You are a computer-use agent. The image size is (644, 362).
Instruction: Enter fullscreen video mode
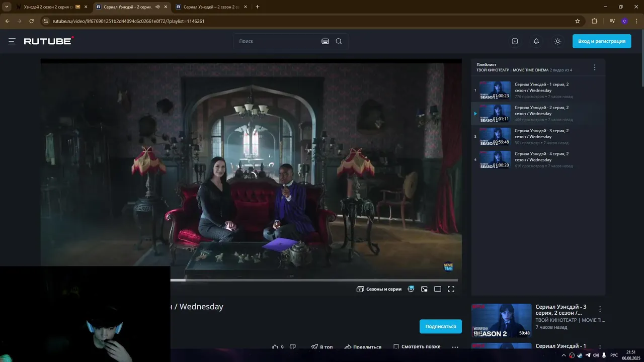tap(451, 289)
